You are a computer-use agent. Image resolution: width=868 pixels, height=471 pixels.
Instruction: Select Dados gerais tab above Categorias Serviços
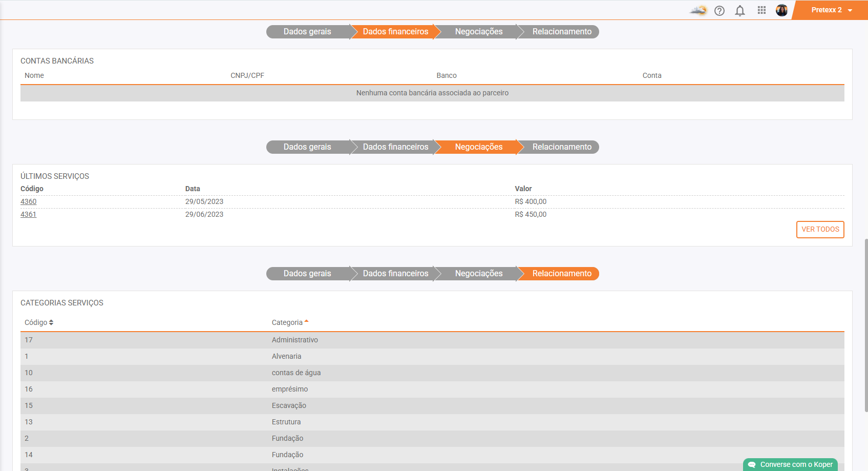point(307,274)
